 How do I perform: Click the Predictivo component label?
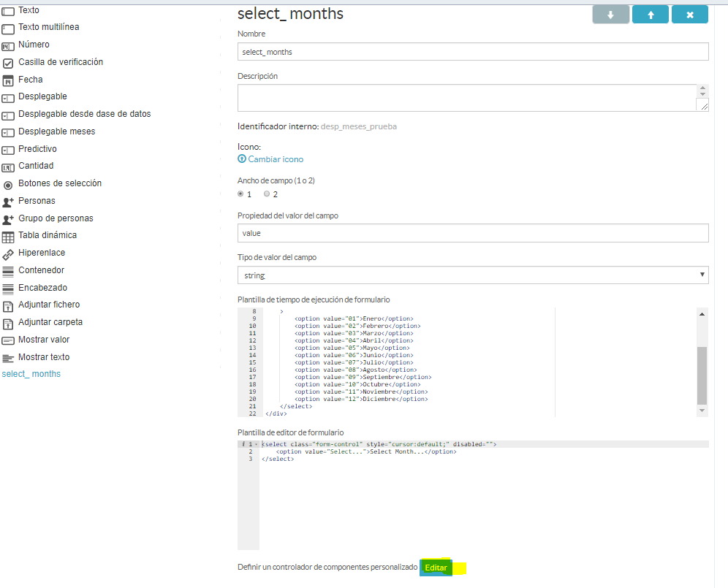(x=37, y=149)
